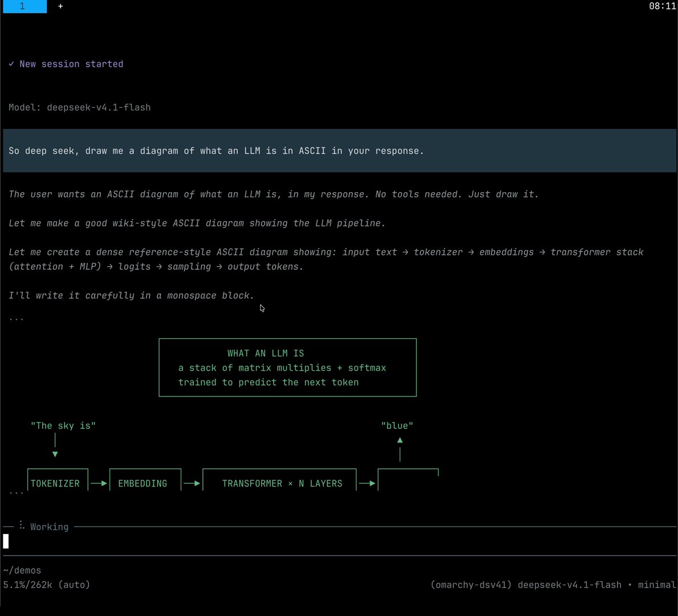
Task: Click the 'minimal' mode indicator
Action: [657, 585]
